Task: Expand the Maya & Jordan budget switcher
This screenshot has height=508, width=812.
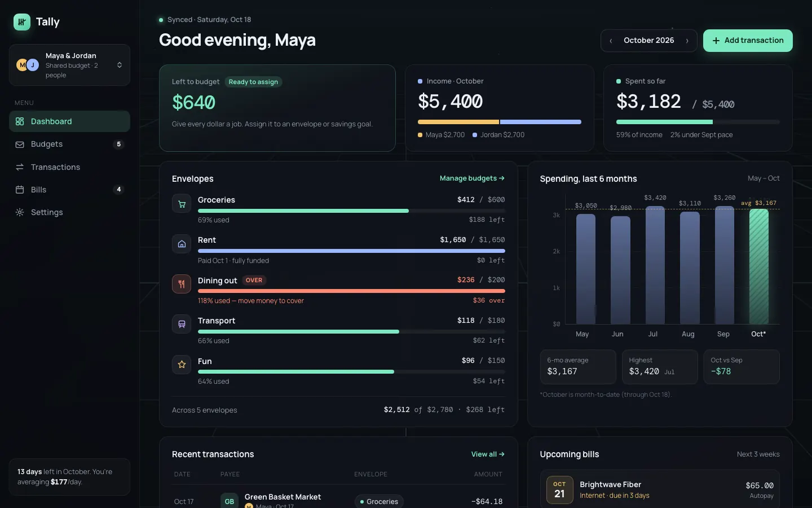Action: (x=69, y=65)
